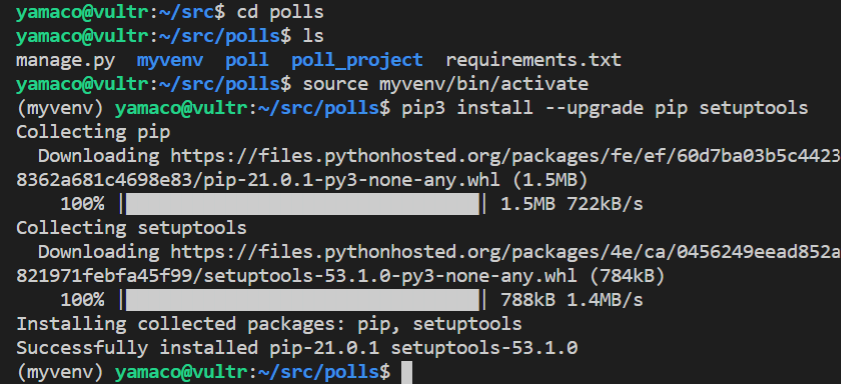
Task: Click requirements.txt in the listing
Action: coord(533,60)
